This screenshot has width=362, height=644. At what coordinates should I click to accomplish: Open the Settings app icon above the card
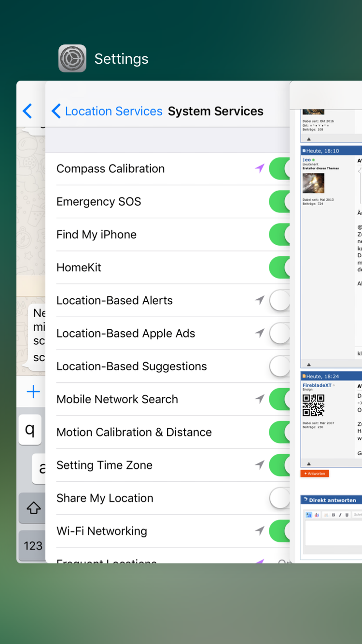(x=72, y=58)
